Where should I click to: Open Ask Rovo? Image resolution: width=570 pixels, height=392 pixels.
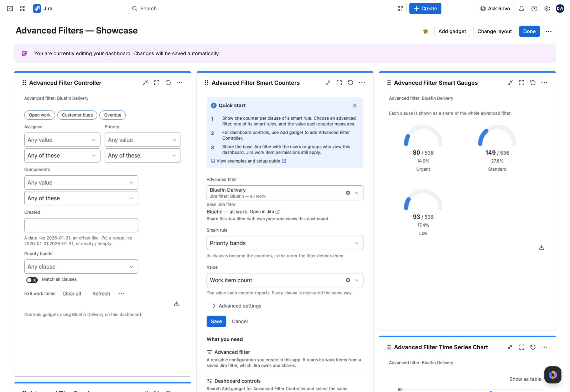495,9
